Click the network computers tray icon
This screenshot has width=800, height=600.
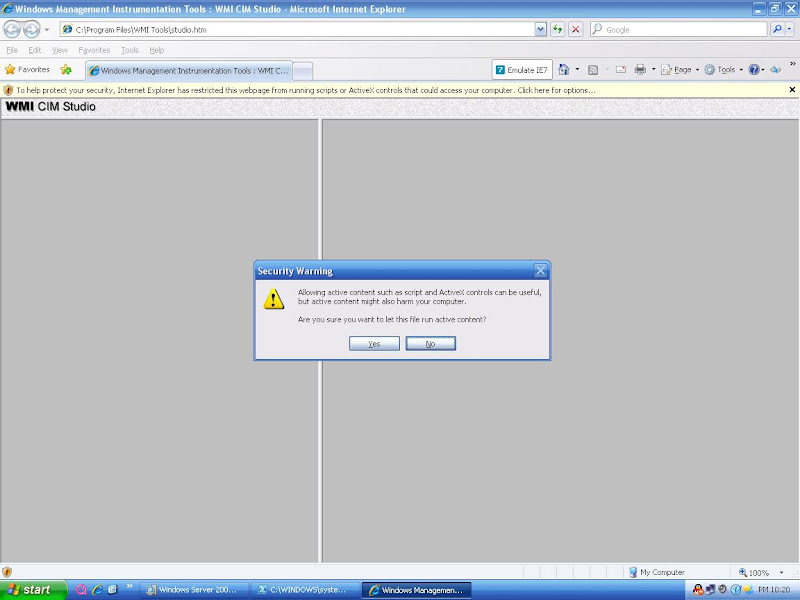click(710, 589)
